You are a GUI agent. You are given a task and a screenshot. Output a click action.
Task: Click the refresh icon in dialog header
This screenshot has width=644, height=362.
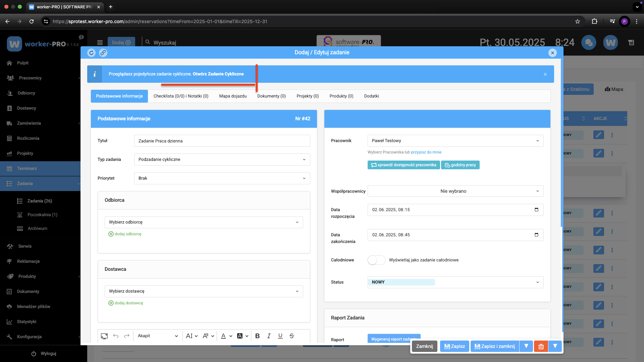tap(91, 53)
